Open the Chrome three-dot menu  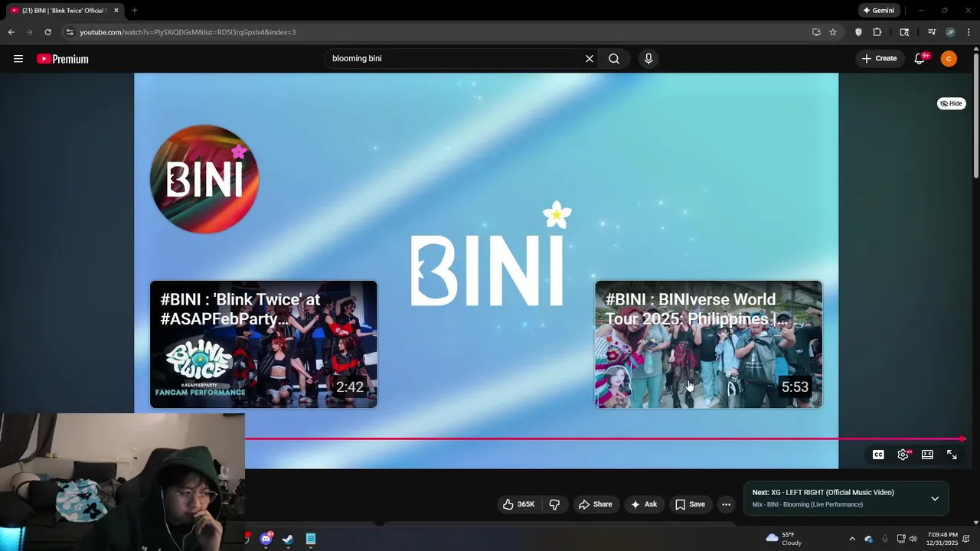point(968,32)
